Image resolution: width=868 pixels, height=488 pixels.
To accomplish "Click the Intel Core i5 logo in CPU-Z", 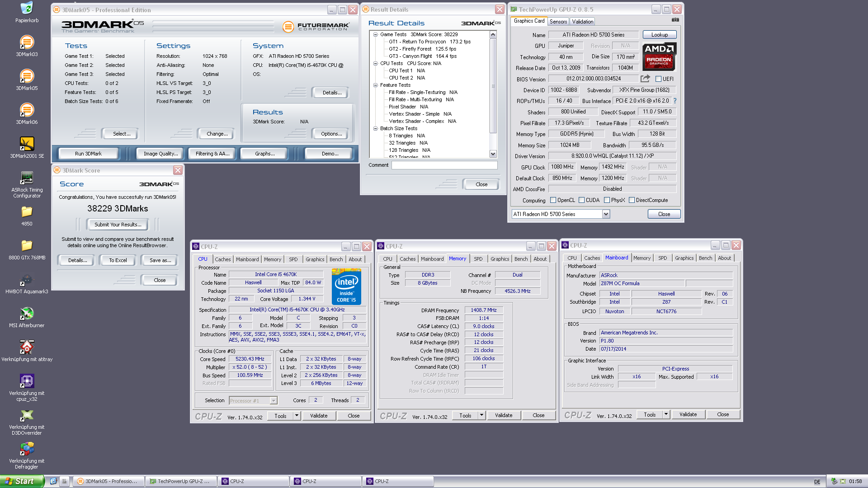I will click(x=346, y=286).
